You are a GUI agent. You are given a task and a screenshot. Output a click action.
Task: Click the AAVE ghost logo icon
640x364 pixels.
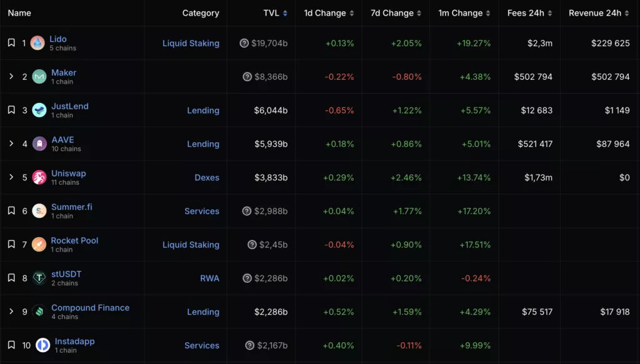point(39,144)
